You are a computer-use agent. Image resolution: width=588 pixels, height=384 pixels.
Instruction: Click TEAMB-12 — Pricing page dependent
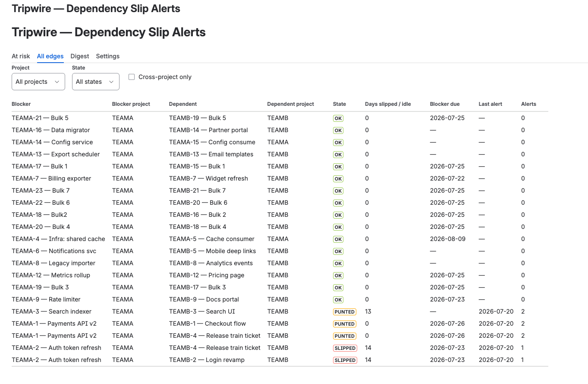pyautogui.click(x=207, y=275)
